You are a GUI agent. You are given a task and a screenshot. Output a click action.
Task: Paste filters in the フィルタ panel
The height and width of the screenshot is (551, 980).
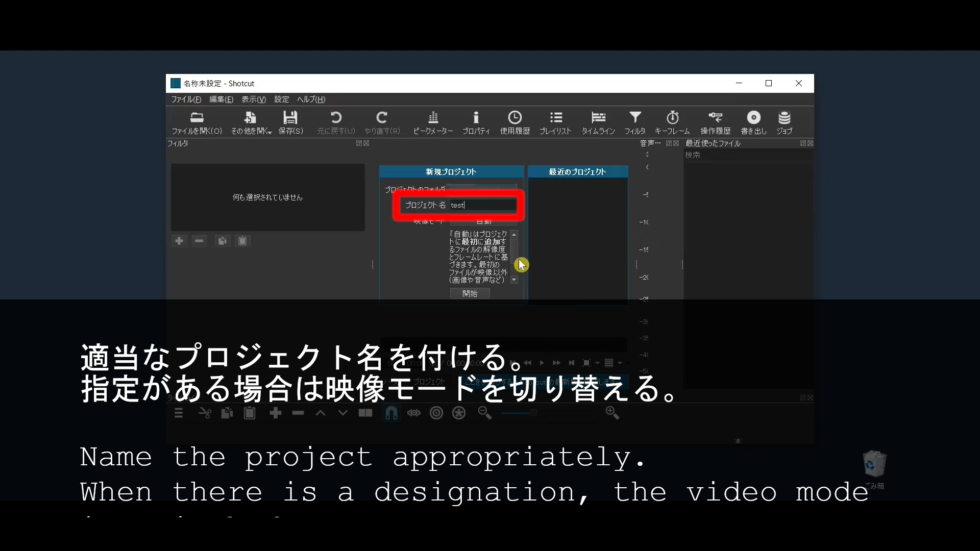coord(242,241)
